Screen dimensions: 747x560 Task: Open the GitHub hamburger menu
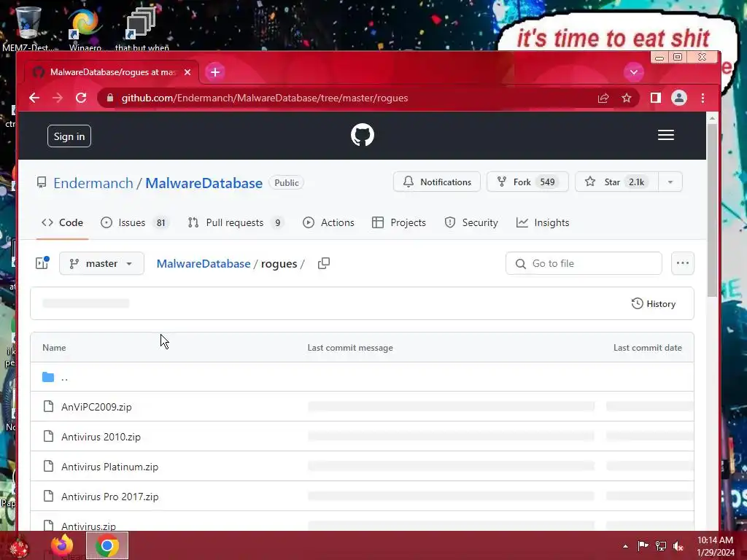[x=665, y=135]
